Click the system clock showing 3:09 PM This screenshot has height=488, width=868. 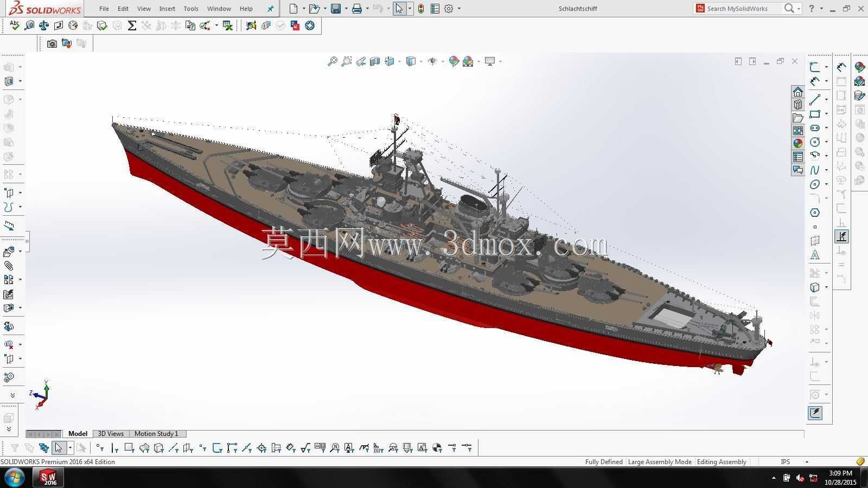tap(840, 473)
